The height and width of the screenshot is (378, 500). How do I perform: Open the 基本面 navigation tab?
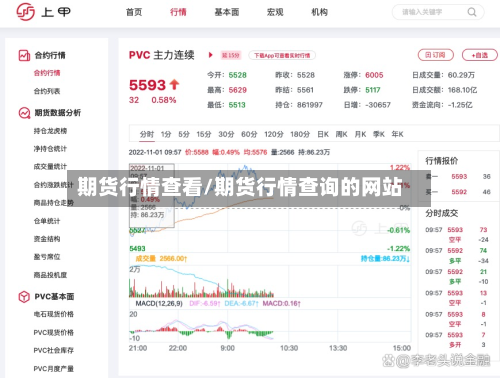[227, 12]
